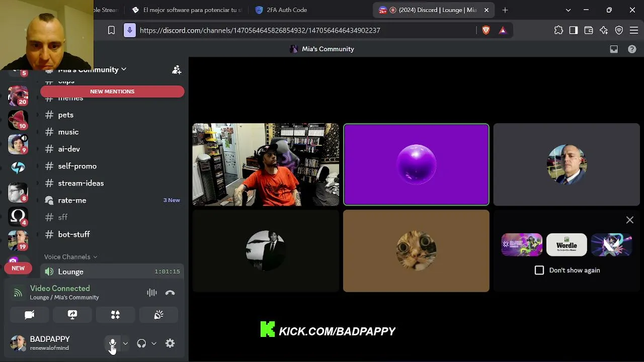Bookmark this page

pos(111,30)
